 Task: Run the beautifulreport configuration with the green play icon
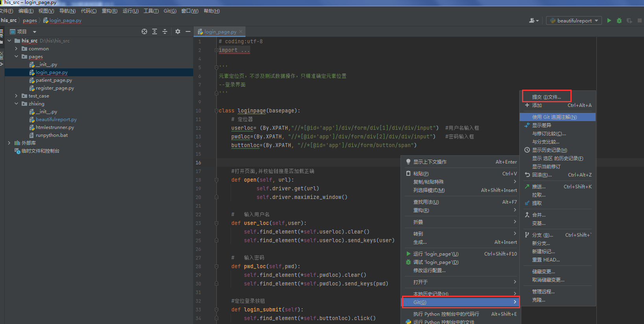[609, 20]
